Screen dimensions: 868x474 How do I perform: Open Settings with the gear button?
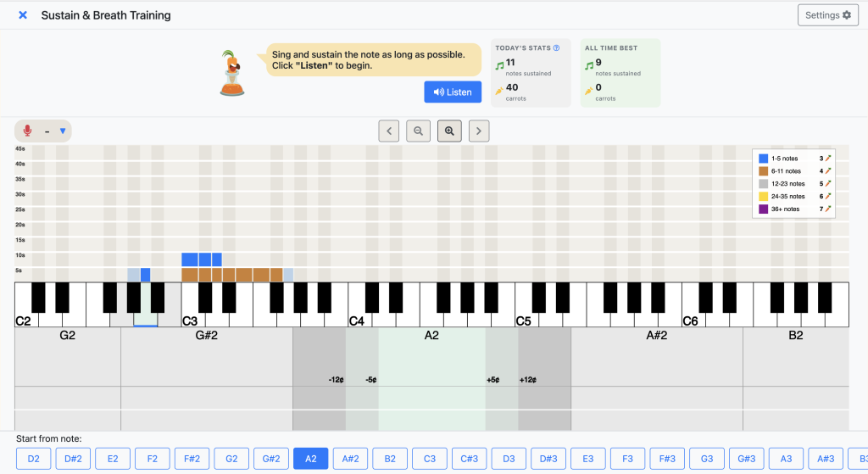[x=827, y=15]
